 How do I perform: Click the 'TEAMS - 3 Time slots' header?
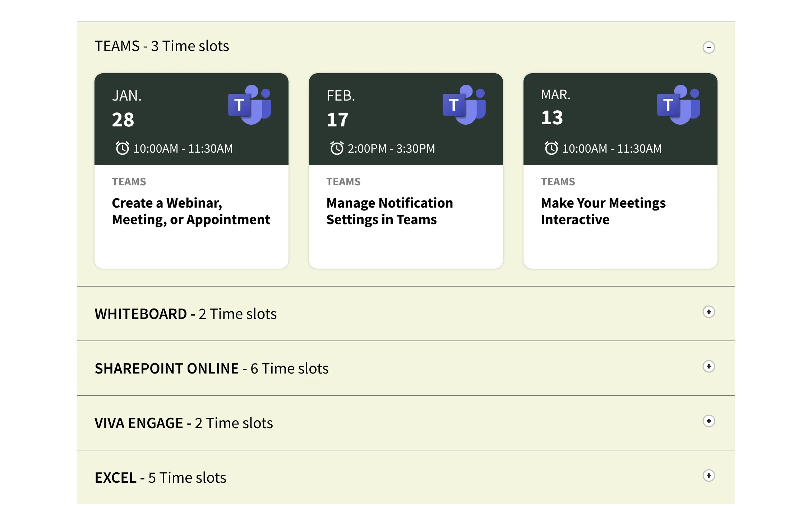[x=162, y=46]
